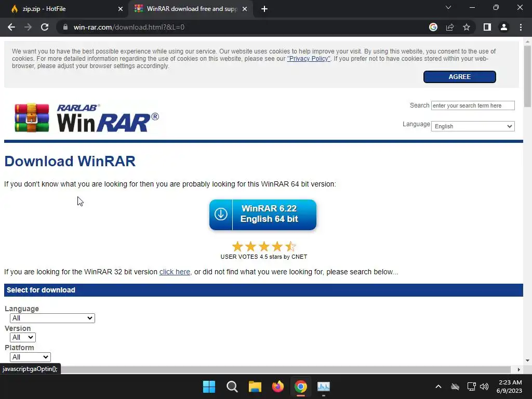Click the 'Download WinRAR' heading
The width and height of the screenshot is (532, 399).
[x=70, y=162]
